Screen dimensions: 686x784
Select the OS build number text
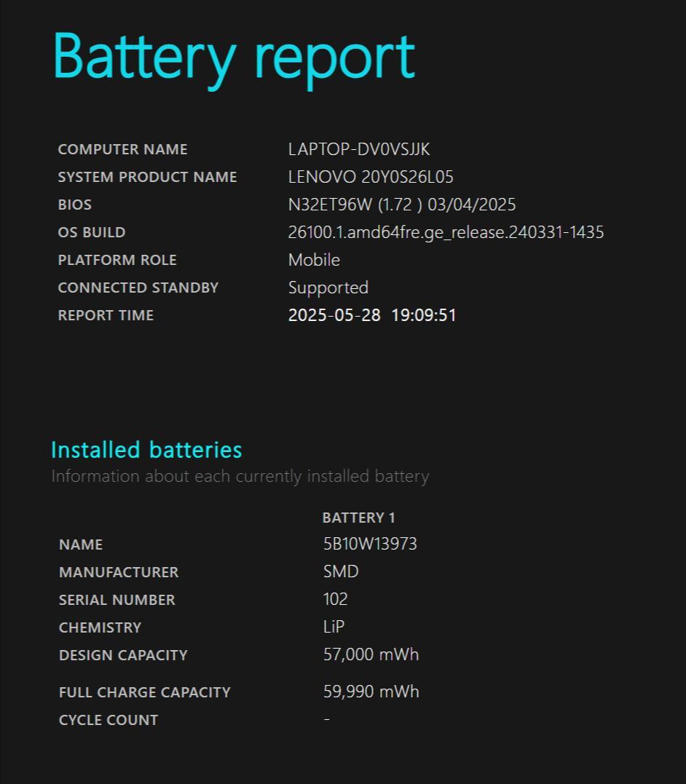click(x=446, y=232)
